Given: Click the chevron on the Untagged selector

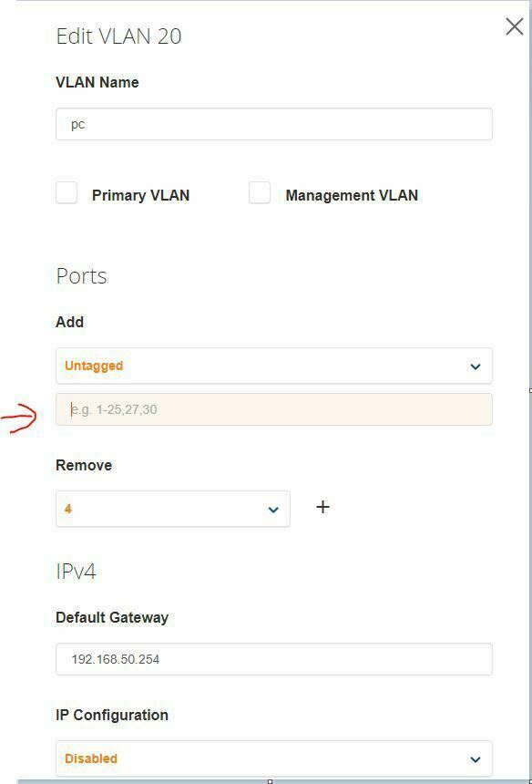Looking at the screenshot, I should [x=475, y=366].
